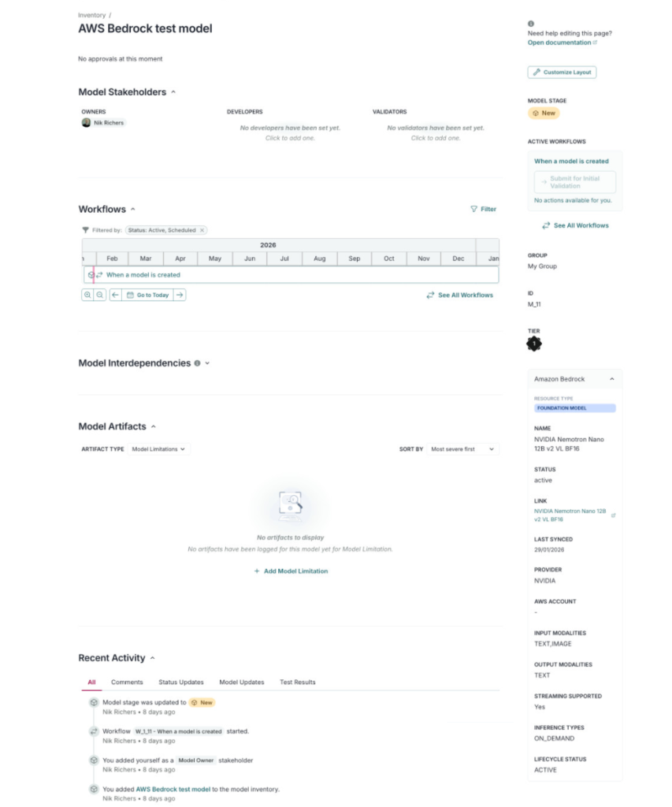This screenshot has width=672, height=807.
Task: Zoom out of the workflow timeline
Action: pyautogui.click(x=100, y=295)
